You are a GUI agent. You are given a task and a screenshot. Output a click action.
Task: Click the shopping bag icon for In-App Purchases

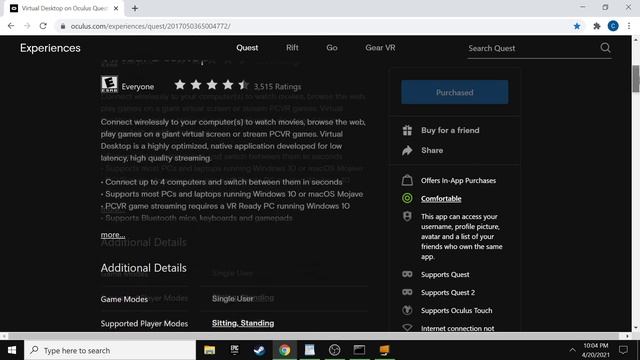[x=407, y=180]
